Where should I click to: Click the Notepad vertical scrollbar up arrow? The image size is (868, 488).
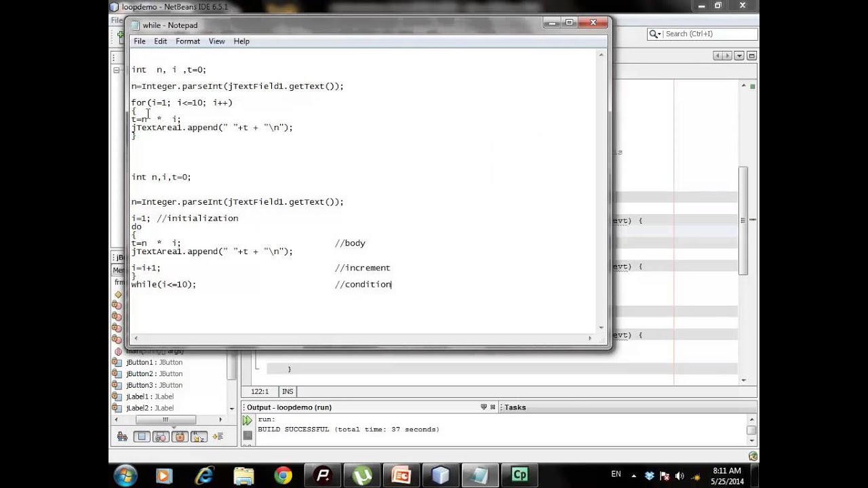pos(601,55)
